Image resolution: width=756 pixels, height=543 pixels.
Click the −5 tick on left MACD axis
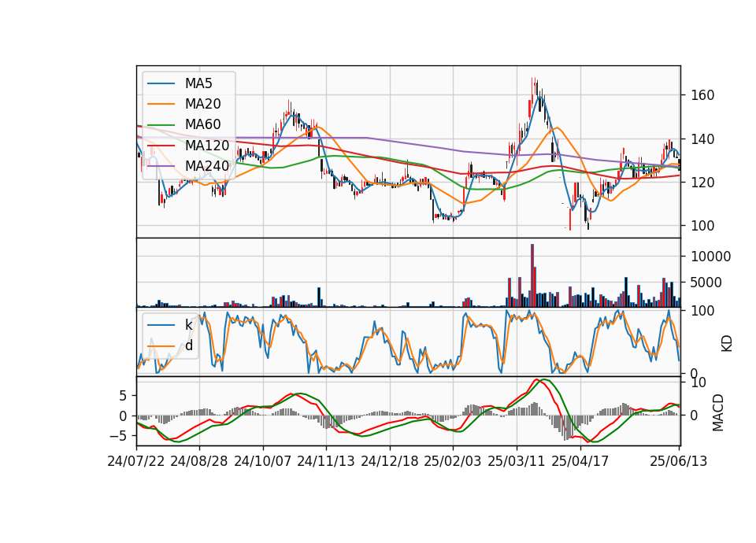[118, 436]
